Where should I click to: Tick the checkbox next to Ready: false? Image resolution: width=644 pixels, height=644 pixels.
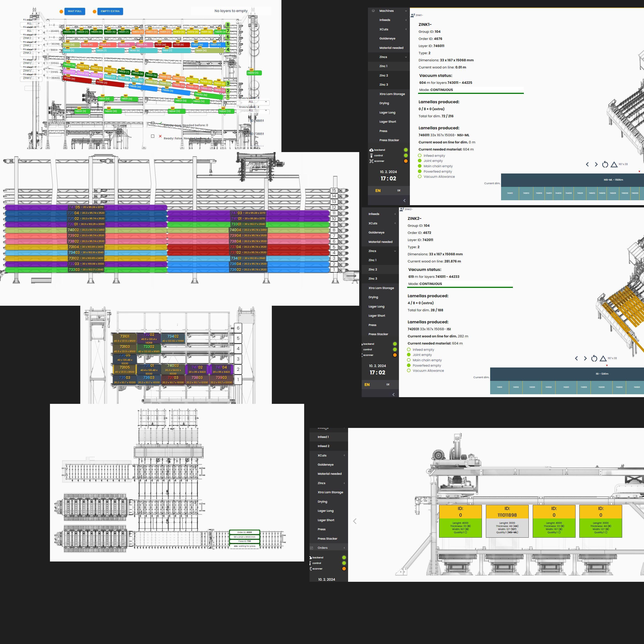coord(153,136)
